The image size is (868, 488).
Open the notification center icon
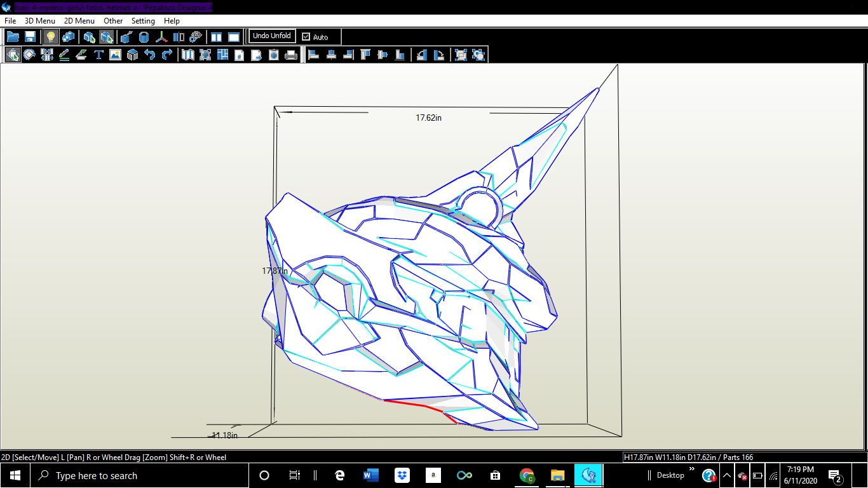click(836, 475)
